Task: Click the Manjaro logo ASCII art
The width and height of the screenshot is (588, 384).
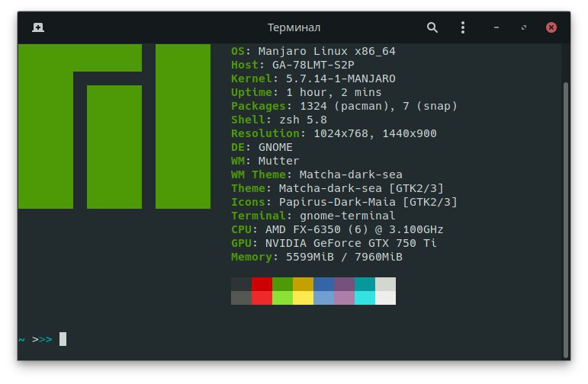Action: pos(114,126)
